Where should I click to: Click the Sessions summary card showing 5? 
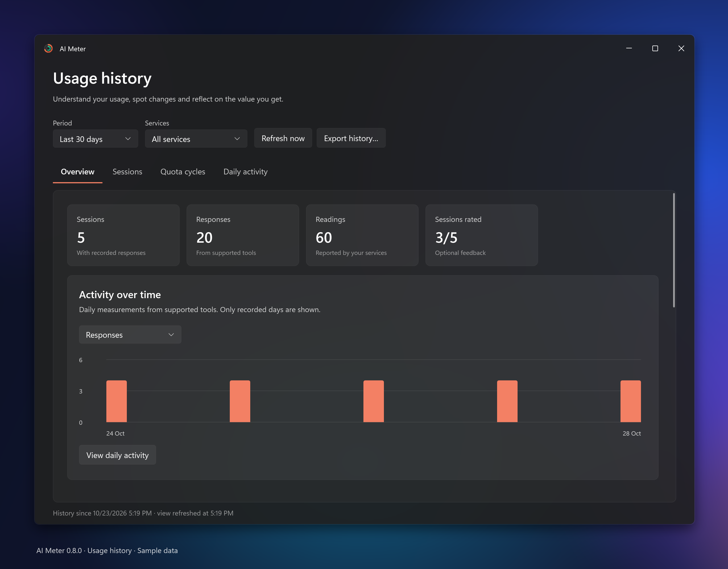[123, 235]
